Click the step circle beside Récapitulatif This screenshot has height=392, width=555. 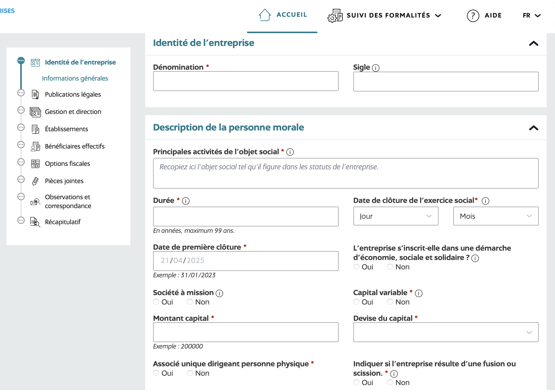coord(21,220)
